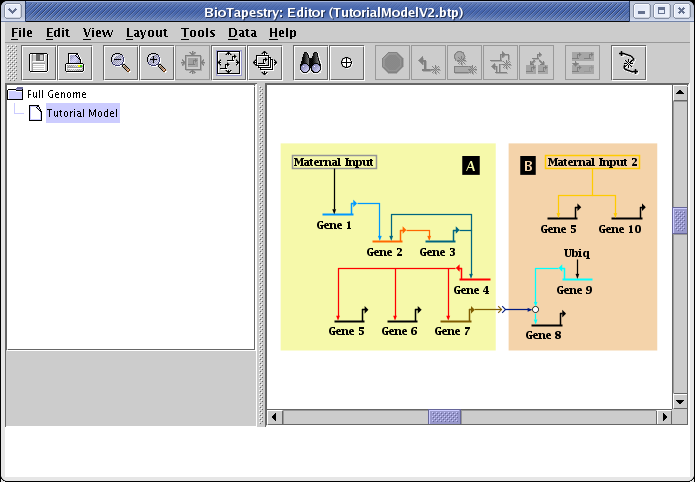Click the crosshair center icon in toolbar
695x482 pixels.
(347, 62)
